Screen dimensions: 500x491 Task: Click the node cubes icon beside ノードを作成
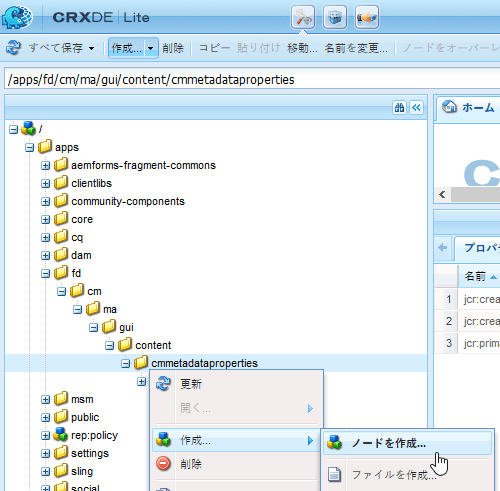tap(334, 443)
